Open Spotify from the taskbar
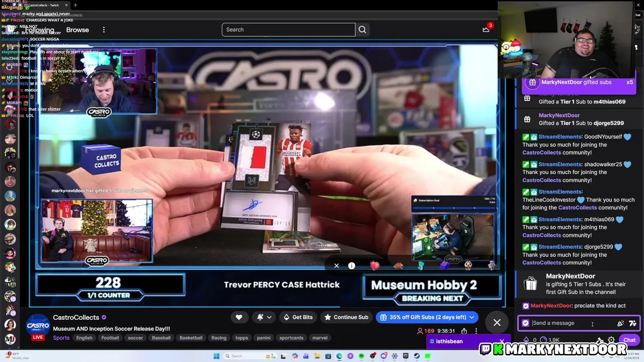Screen dimensions: 644x362 click(x=361, y=356)
